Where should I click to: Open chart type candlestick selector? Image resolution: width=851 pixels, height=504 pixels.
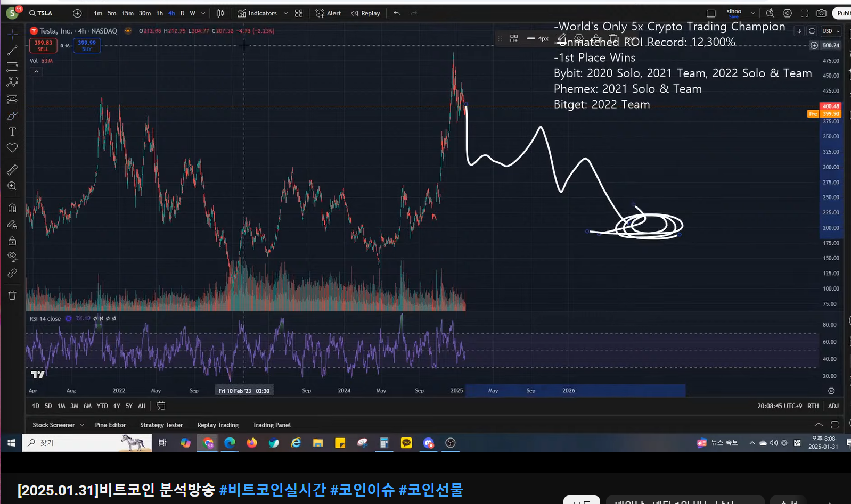click(220, 13)
